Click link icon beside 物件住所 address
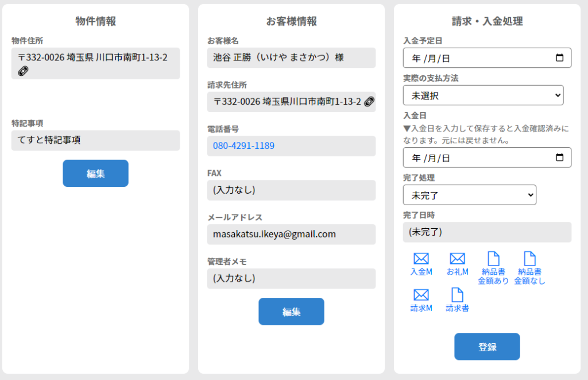 (x=24, y=71)
